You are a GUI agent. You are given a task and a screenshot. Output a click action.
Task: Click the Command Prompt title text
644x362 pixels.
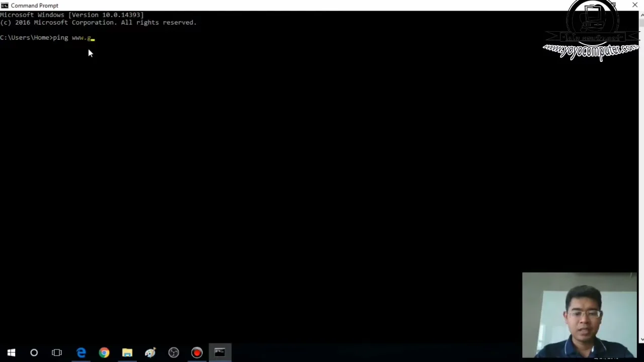coord(35,6)
